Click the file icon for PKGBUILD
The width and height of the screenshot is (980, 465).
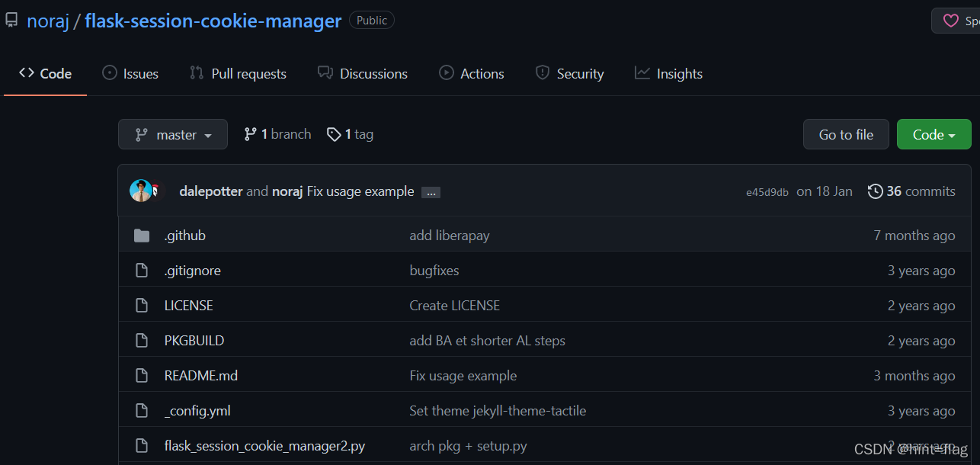click(142, 341)
